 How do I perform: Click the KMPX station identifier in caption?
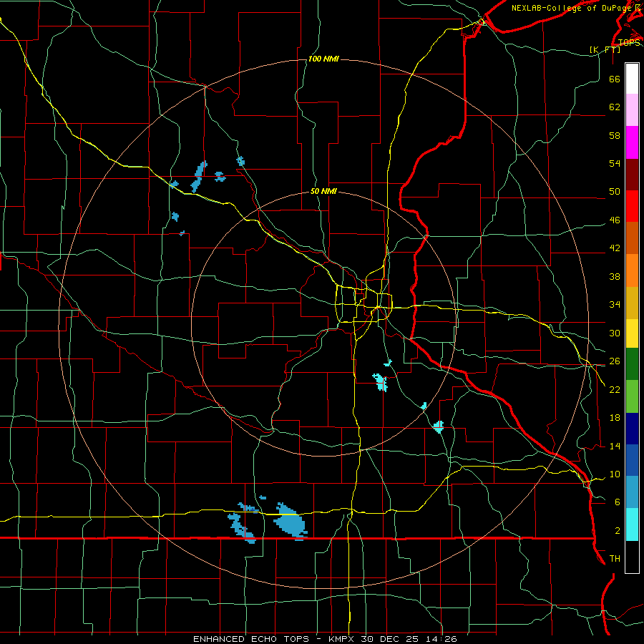click(343, 639)
